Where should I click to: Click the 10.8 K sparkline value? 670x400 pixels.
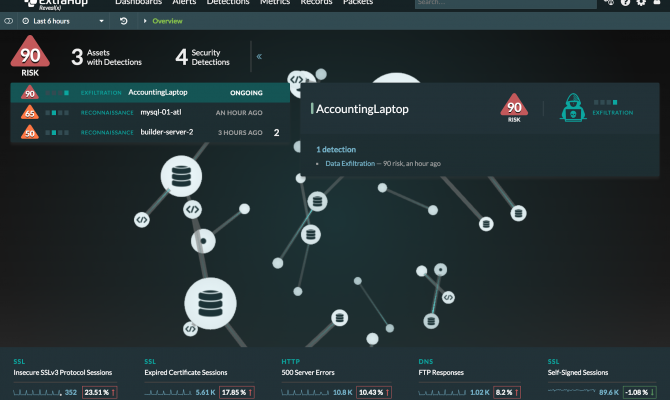click(x=343, y=392)
